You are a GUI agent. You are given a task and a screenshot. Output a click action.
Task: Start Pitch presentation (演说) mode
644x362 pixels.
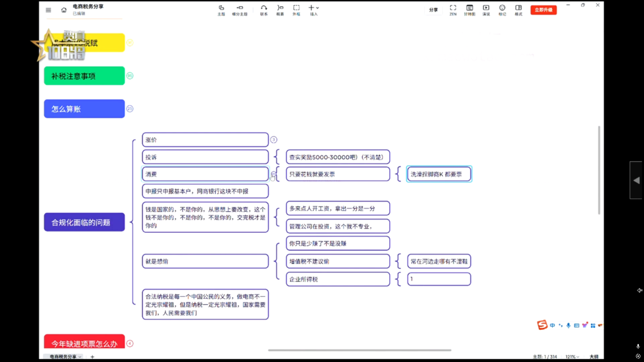point(486,10)
